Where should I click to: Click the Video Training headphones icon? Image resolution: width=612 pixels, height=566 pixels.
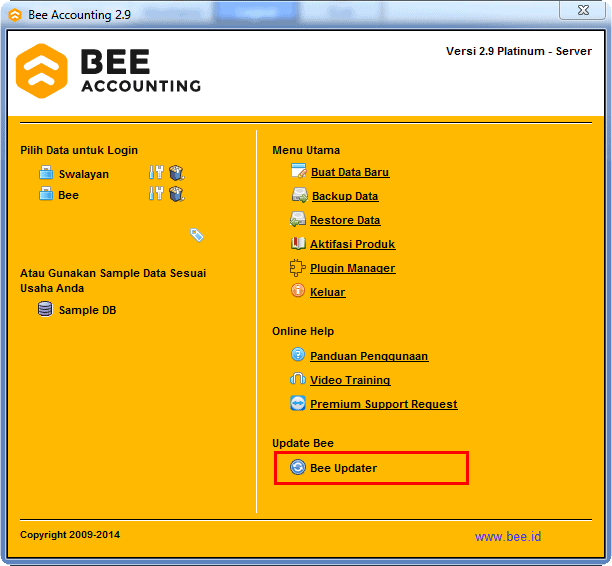pos(298,379)
